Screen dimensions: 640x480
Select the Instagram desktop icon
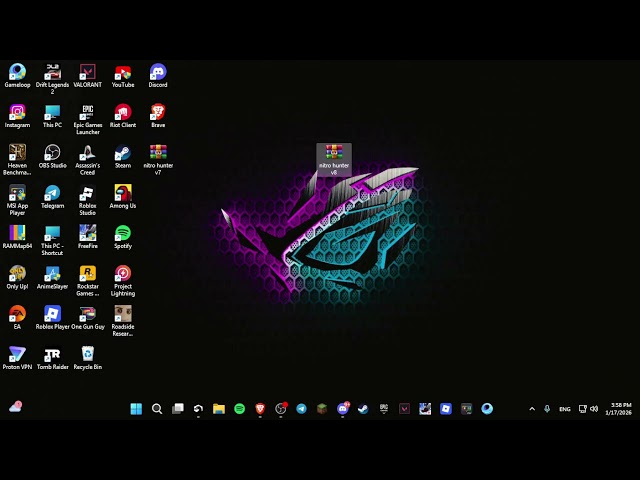(x=17, y=116)
